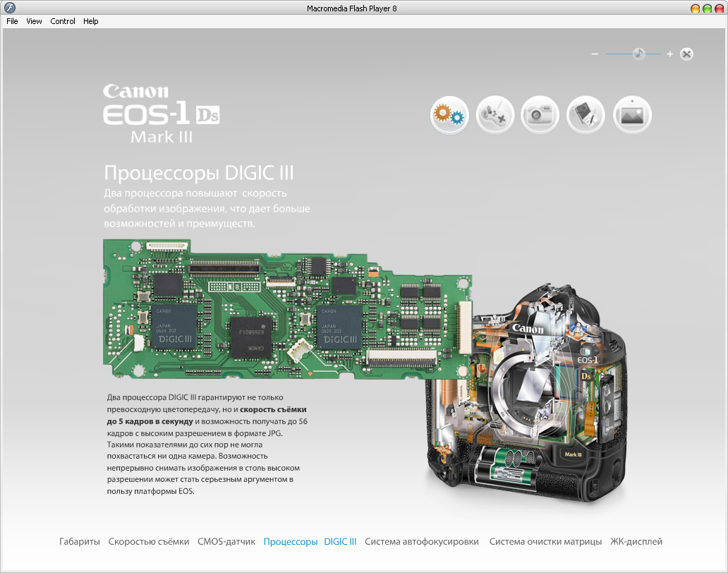Open the photo cards section icon

point(586,115)
